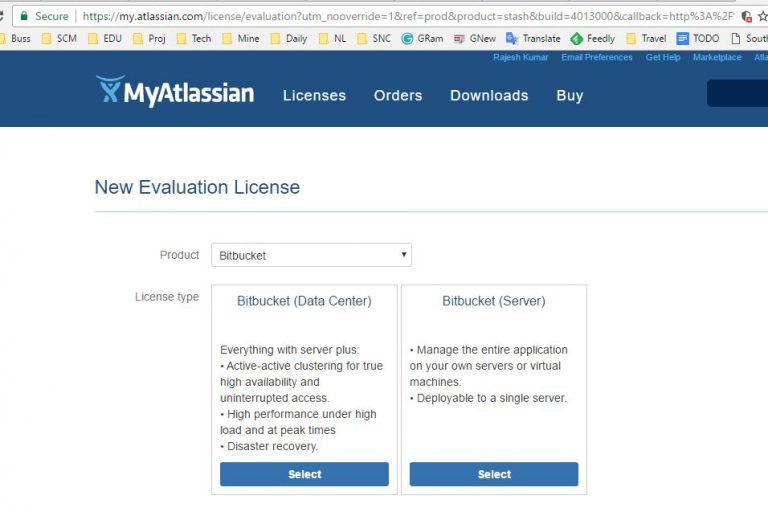Image resolution: width=768 pixels, height=512 pixels.
Task: Open the TODO document bookmark
Action: click(x=698, y=38)
